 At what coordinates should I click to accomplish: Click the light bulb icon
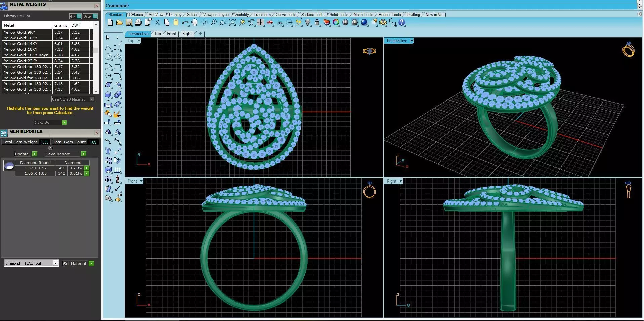point(308,23)
